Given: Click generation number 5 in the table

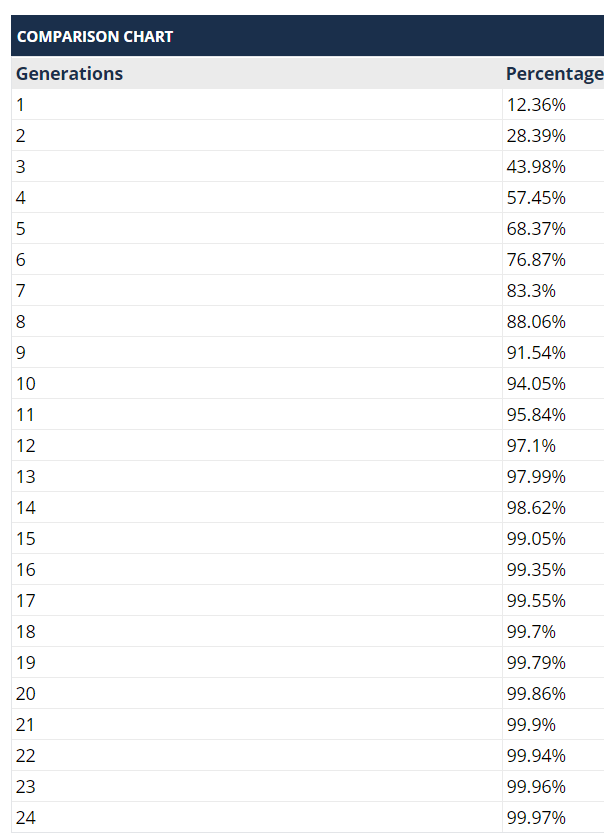Looking at the screenshot, I should click(21, 229).
